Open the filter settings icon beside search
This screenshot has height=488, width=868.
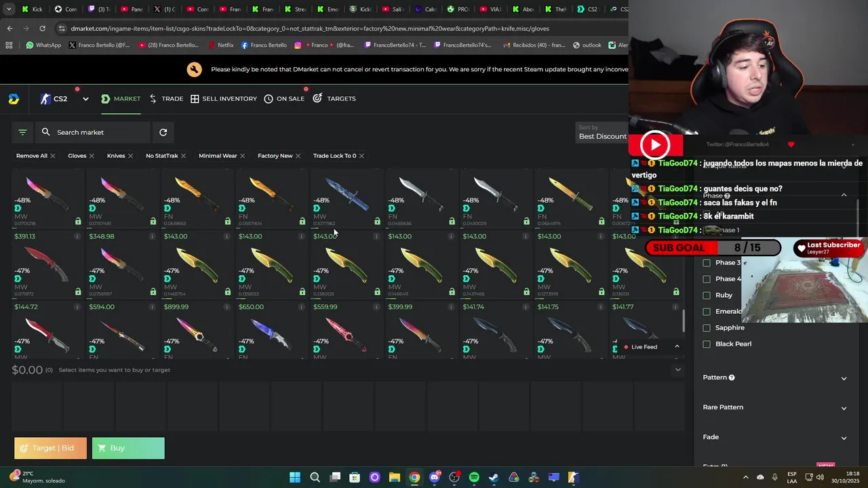pos(22,132)
